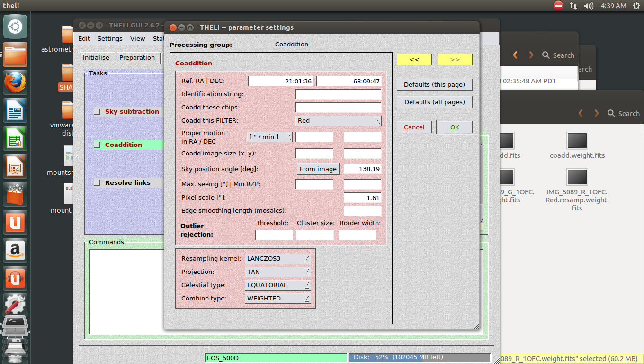This screenshot has width=644, height=364.
Task: Open Ubuntu One Music launcher icon
Action: [x=15, y=279]
